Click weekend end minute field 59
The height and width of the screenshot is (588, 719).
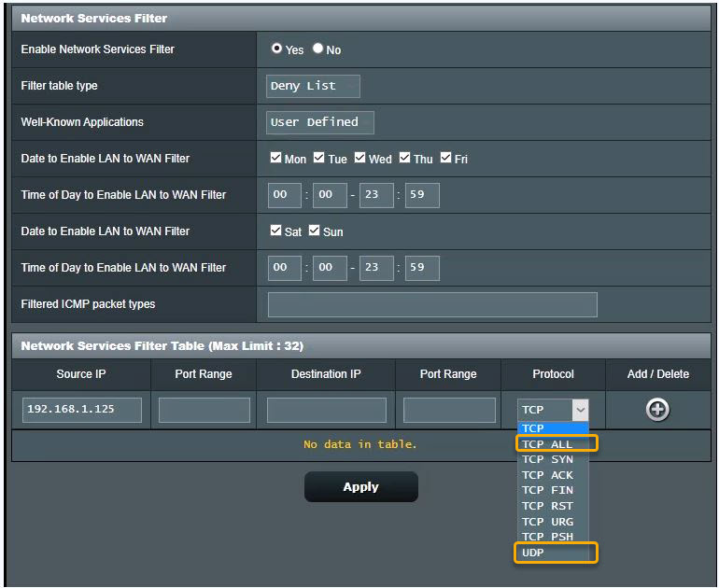coord(422,268)
